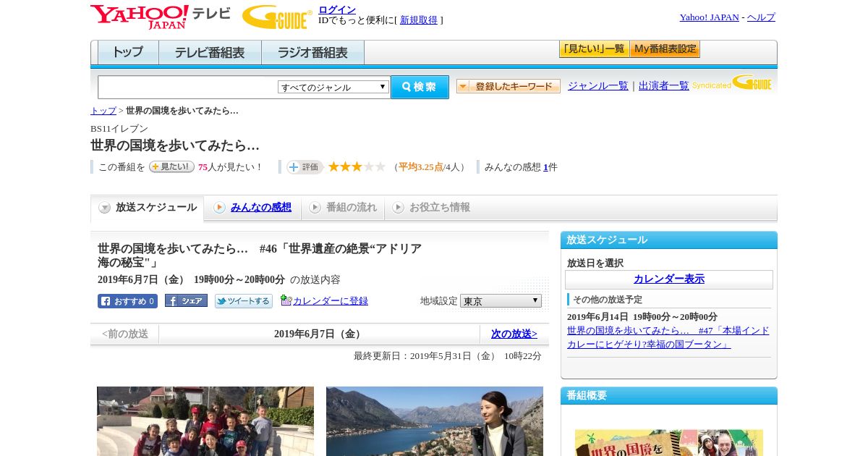Click the Facebook おすすめ button

tap(127, 301)
